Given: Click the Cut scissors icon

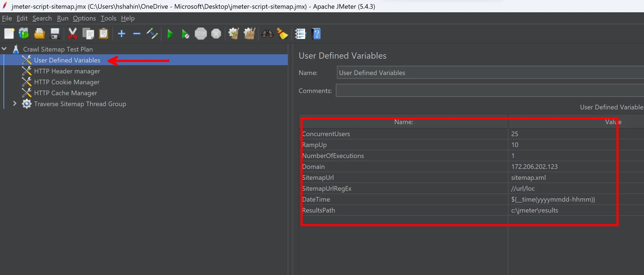Looking at the screenshot, I should tap(72, 34).
